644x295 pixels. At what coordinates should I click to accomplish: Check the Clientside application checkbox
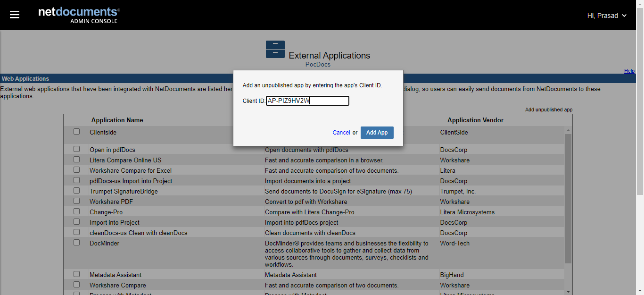click(77, 132)
